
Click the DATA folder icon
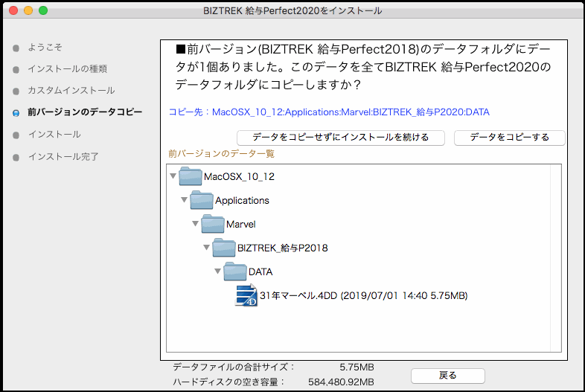tap(235, 271)
